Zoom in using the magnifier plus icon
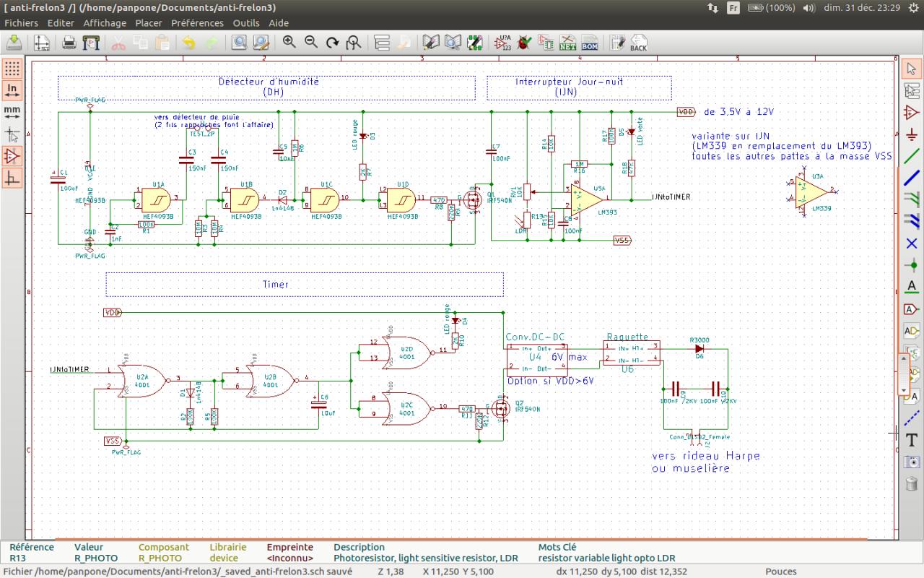This screenshot has width=924, height=578. click(289, 42)
